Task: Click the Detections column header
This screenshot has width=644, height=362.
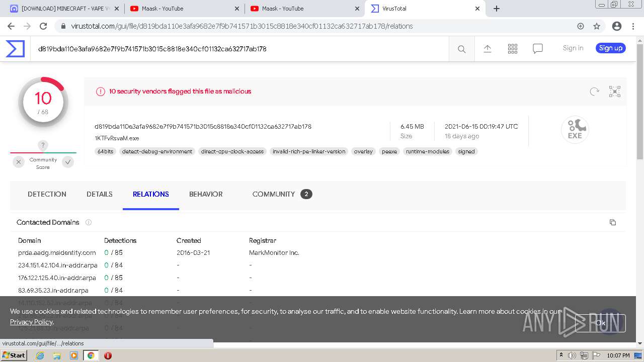Action: click(120, 240)
